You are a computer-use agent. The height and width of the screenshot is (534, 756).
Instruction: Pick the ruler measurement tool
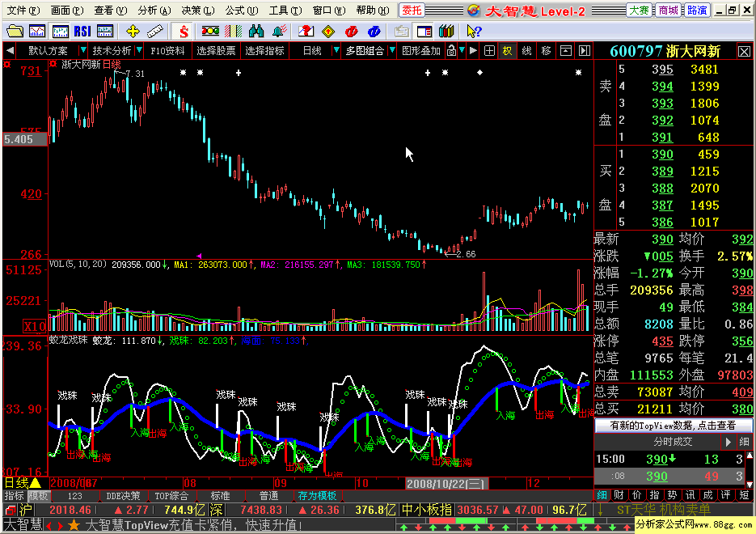[x=154, y=32]
